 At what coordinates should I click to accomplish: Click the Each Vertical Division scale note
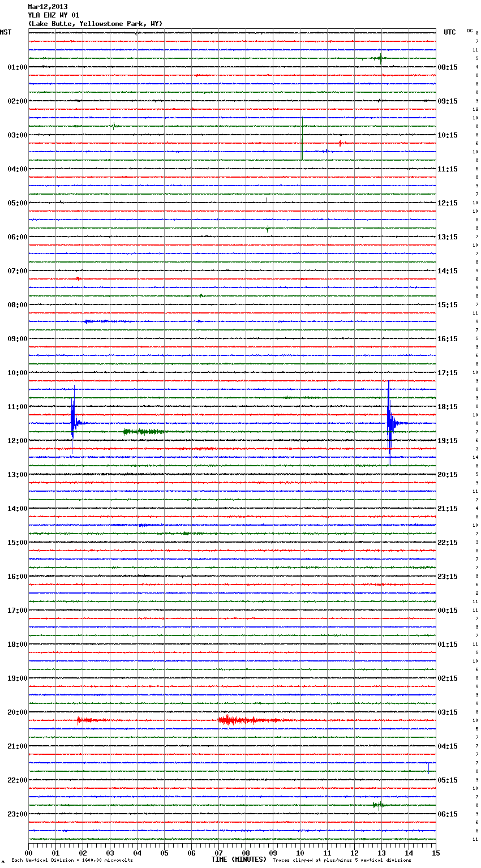pyautogui.click(x=72, y=861)
